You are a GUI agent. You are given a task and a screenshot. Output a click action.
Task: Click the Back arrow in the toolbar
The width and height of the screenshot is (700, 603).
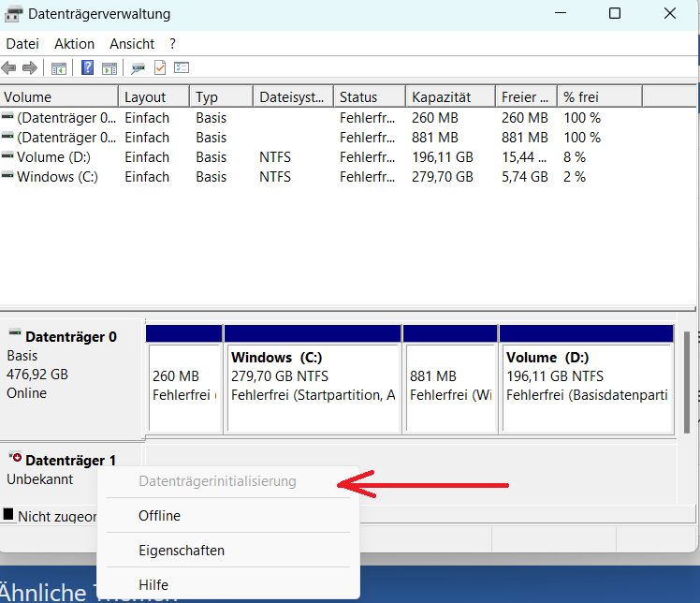tap(8, 68)
